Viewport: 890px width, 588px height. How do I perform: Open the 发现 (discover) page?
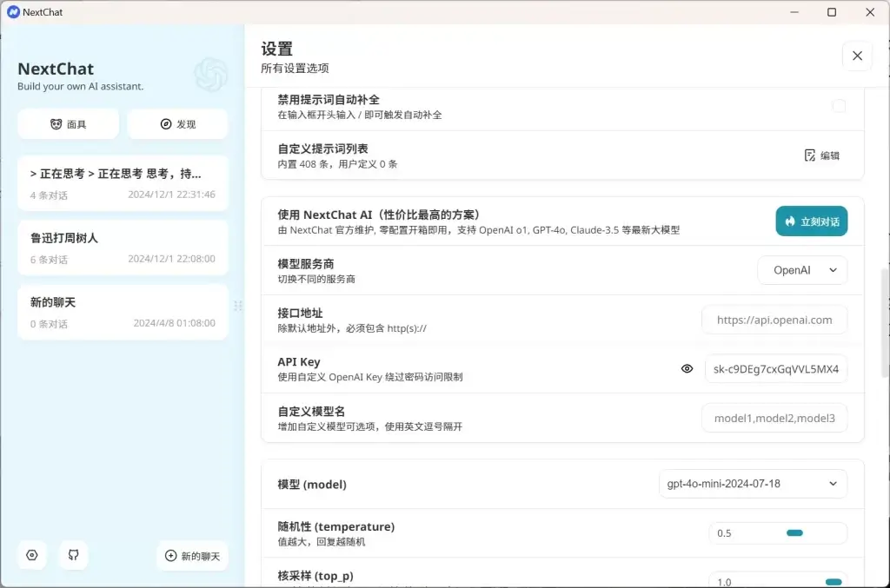(x=177, y=124)
